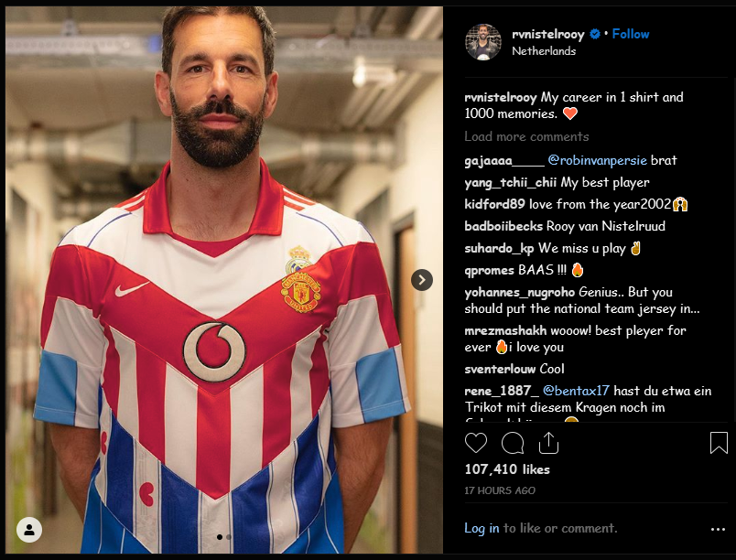
Task: Save the post with the bookmark icon
Action: 719,444
